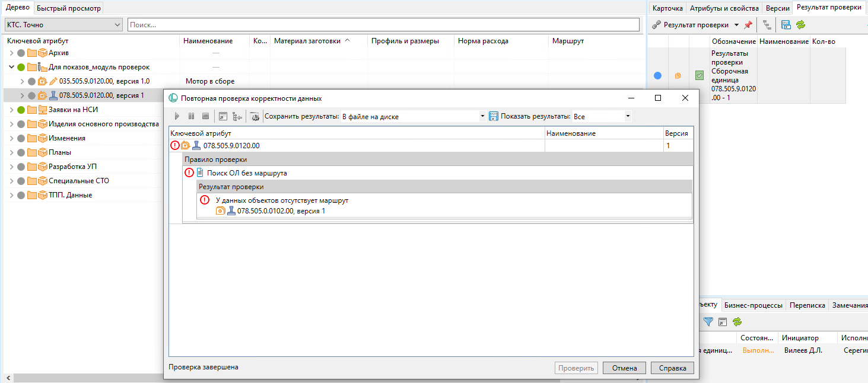Open the Сохранить результаты dropdown
This screenshot has height=383, width=868.
pyautogui.click(x=482, y=117)
